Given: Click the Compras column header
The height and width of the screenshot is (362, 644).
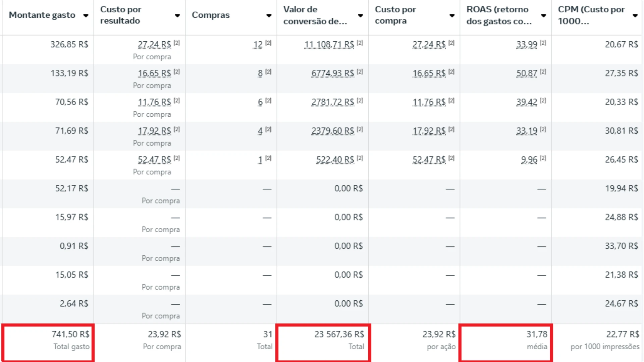Looking at the screenshot, I should 211,15.
